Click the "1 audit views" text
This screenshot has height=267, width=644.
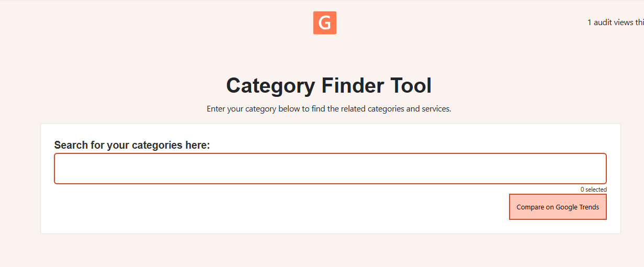click(x=615, y=23)
